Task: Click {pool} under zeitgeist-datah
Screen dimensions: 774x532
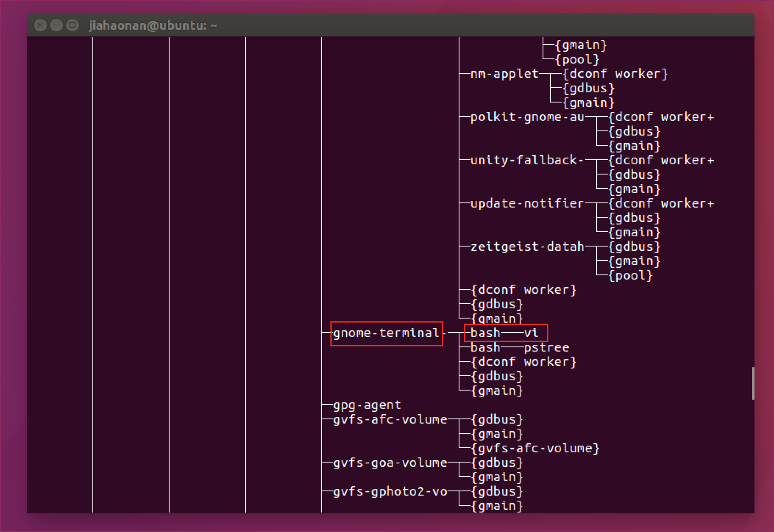Action: pos(630,276)
